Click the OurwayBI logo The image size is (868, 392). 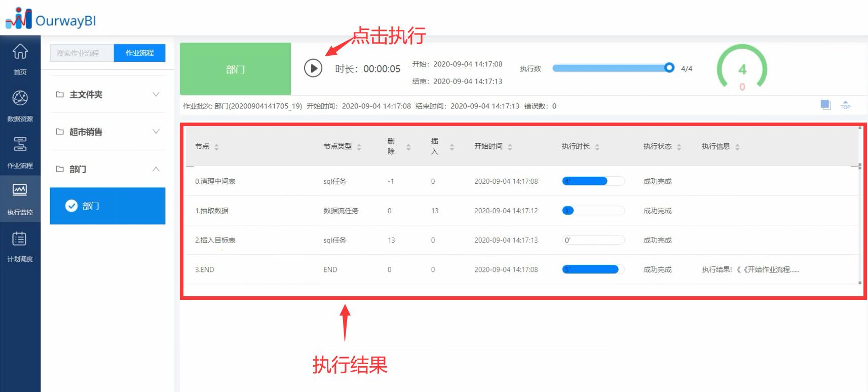click(x=51, y=19)
